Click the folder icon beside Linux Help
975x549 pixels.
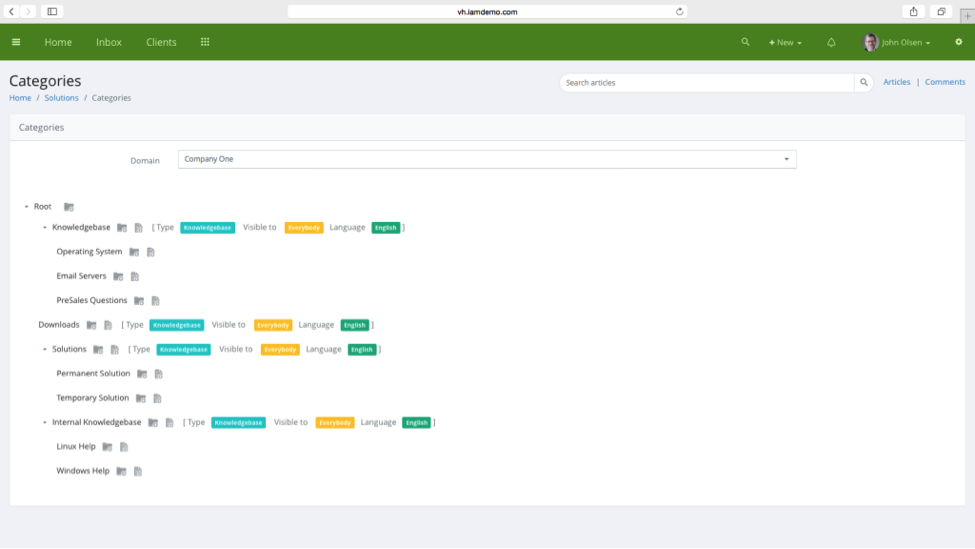point(107,447)
